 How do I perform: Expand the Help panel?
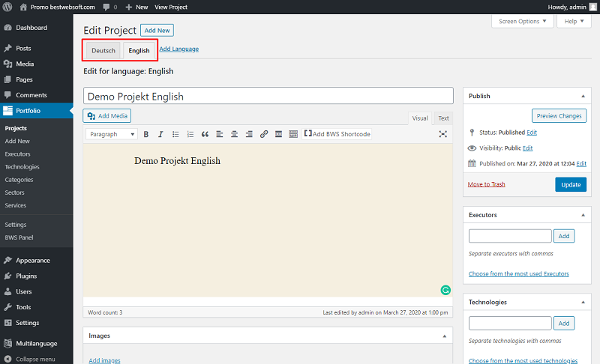coord(574,22)
